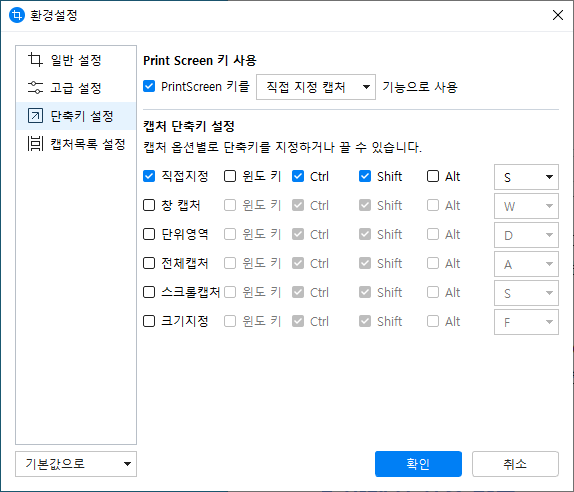Viewport: 574px width, 492px height.
Task: Open the S key dropdown for 직접지정
Action: (526, 177)
